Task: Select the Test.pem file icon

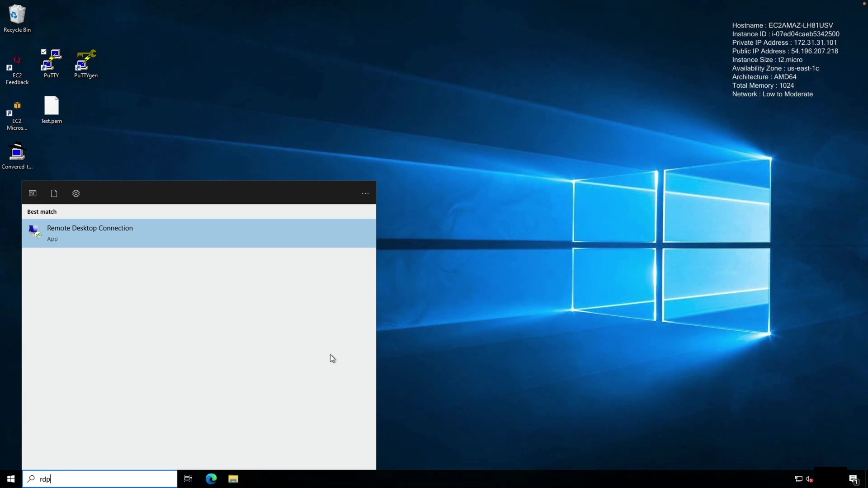Action: [x=52, y=108]
